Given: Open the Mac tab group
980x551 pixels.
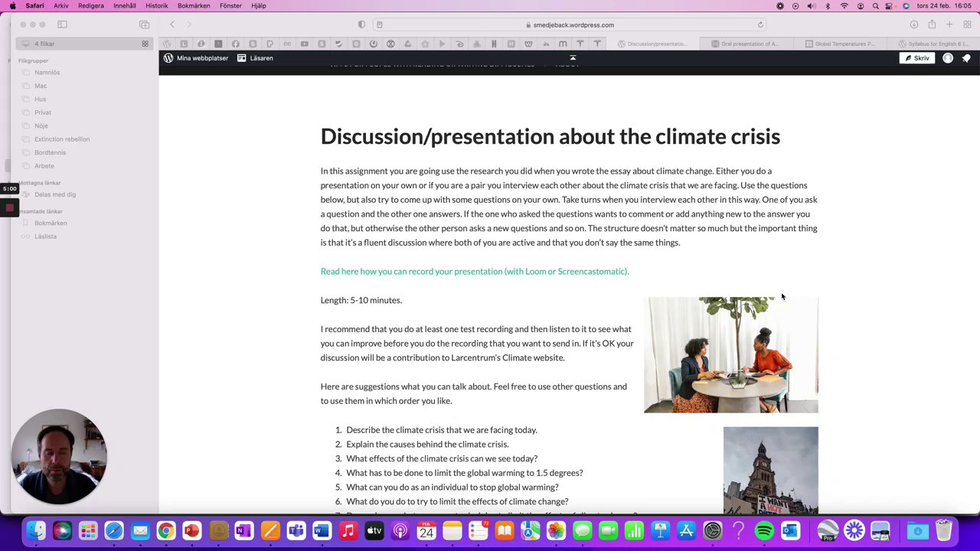Looking at the screenshot, I should (41, 86).
